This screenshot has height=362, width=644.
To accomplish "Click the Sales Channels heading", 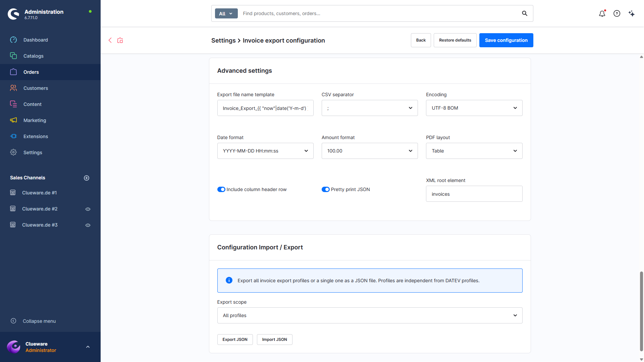I will tap(28, 178).
